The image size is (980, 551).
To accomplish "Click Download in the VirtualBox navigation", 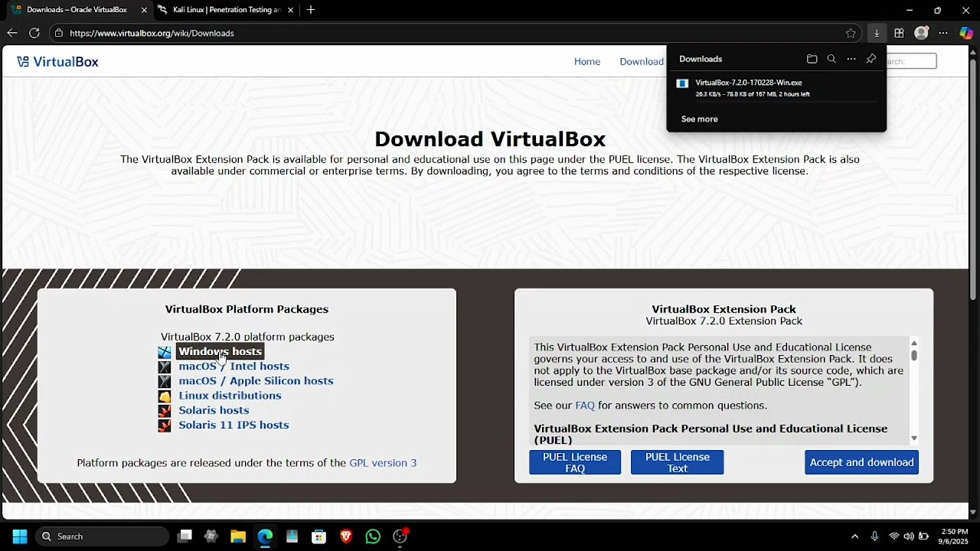I will 642,62.
